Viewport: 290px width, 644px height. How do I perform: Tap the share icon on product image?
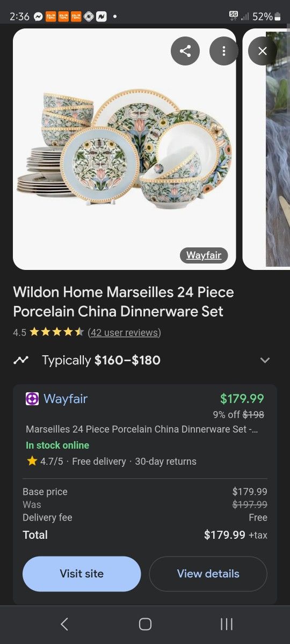(185, 51)
